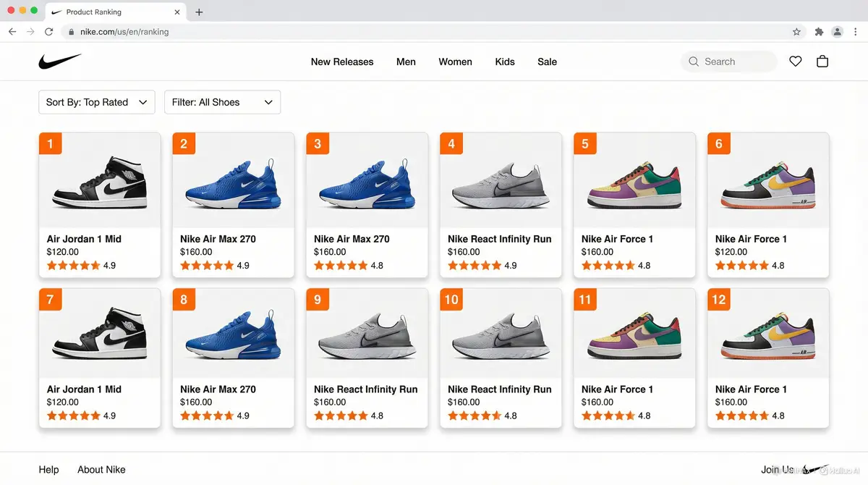Click star rating on rank 4 card

click(475, 266)
